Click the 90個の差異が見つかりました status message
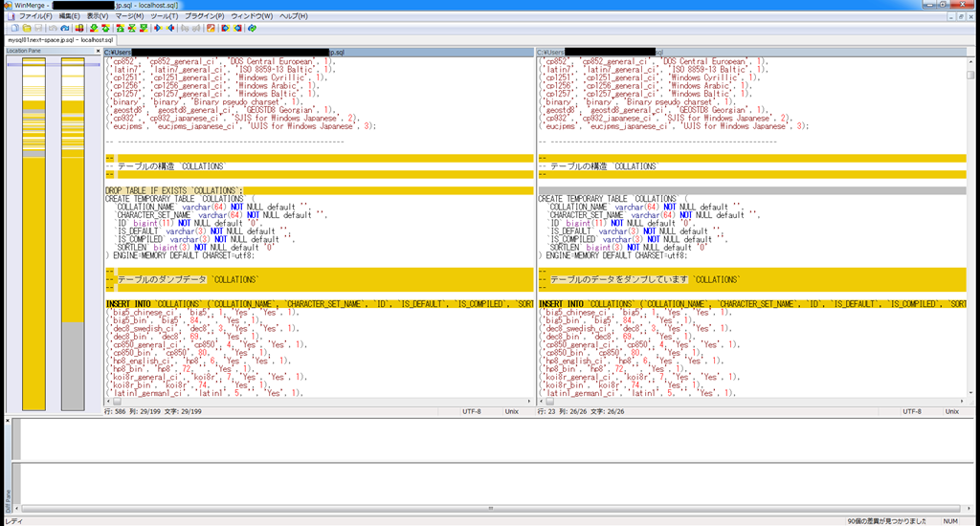This screenshot has height=526, width=980. pyautogui.click(x=886, y=521)
